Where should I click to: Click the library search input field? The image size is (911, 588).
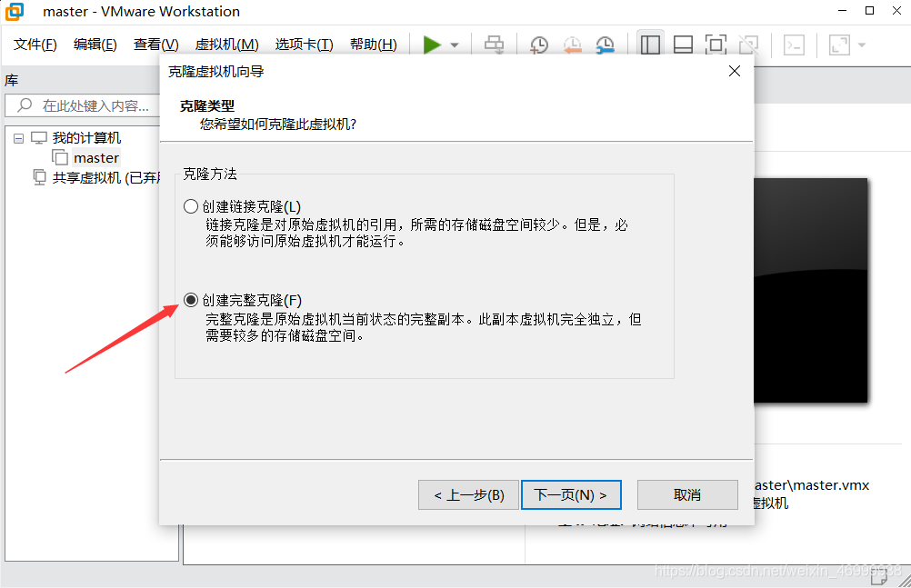point(83,105)
